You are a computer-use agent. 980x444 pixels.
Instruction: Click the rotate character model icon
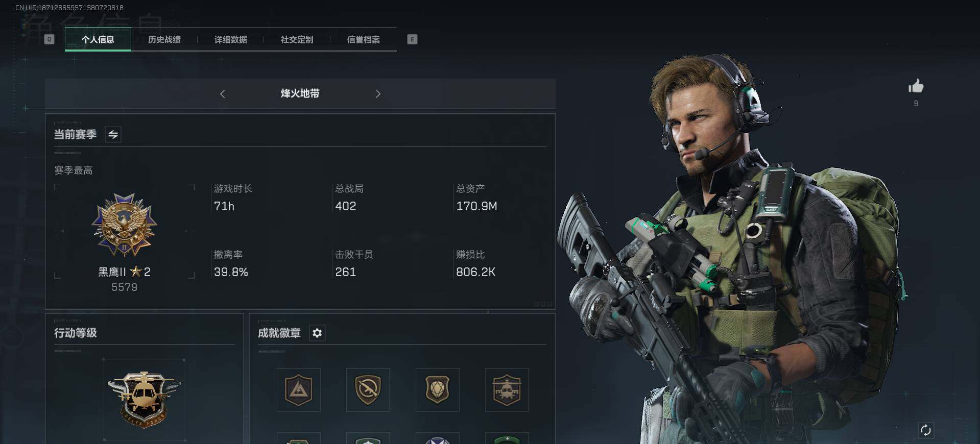pyautogui.click(x=926, y=430)
